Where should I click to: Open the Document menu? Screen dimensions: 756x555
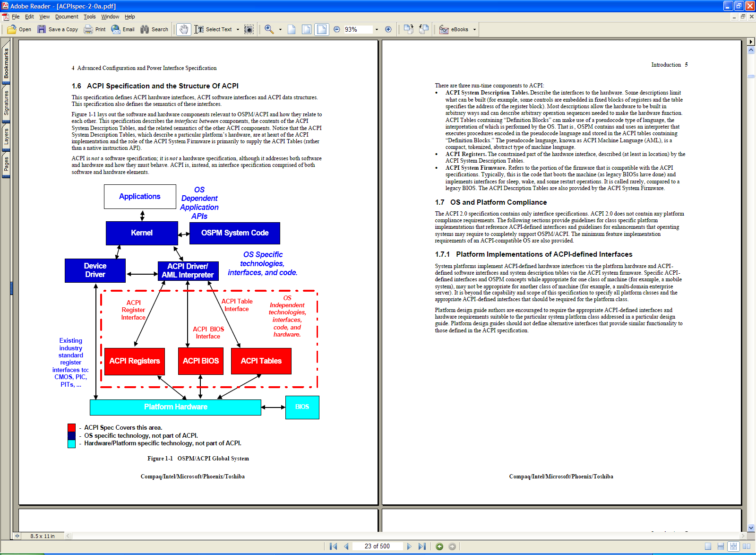click(67, 17)
